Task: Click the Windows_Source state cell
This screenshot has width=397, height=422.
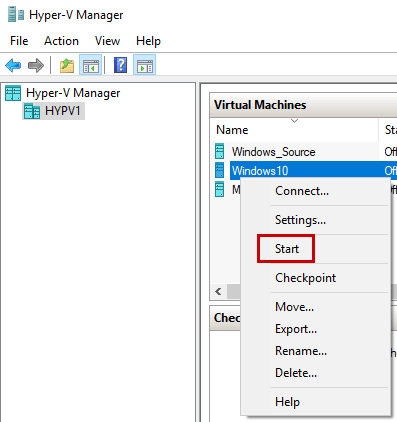Action: tap(390, 152)
